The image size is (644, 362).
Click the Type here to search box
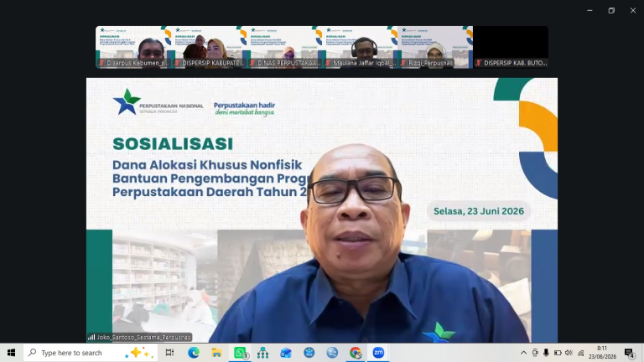click(91, 353)
